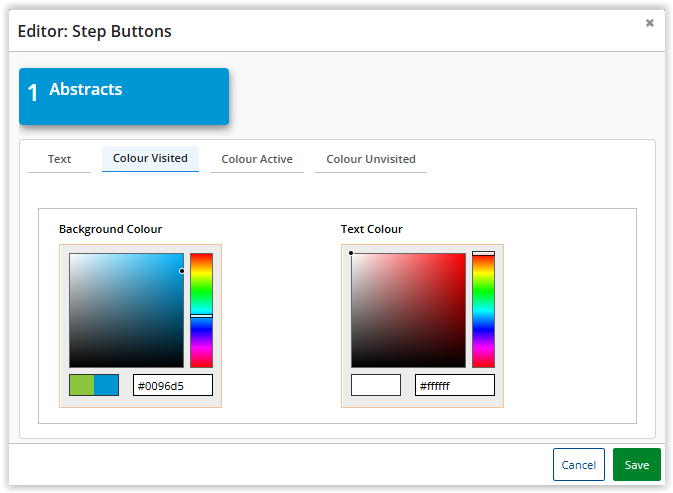Open the Colour Active tab
The width and height of the screenshot is (673, 493).
pyautogui.click(x=257, y=159)
